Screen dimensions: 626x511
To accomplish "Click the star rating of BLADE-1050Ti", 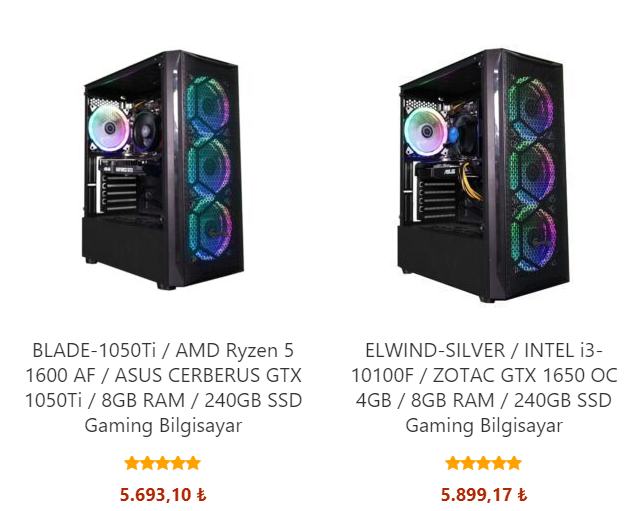I will [162, 463].
